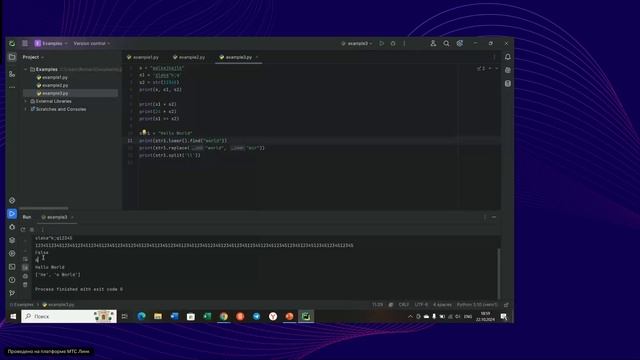Open the Terminal tool window icon
This screenshot has width=640, height=360.
[12, 267]
